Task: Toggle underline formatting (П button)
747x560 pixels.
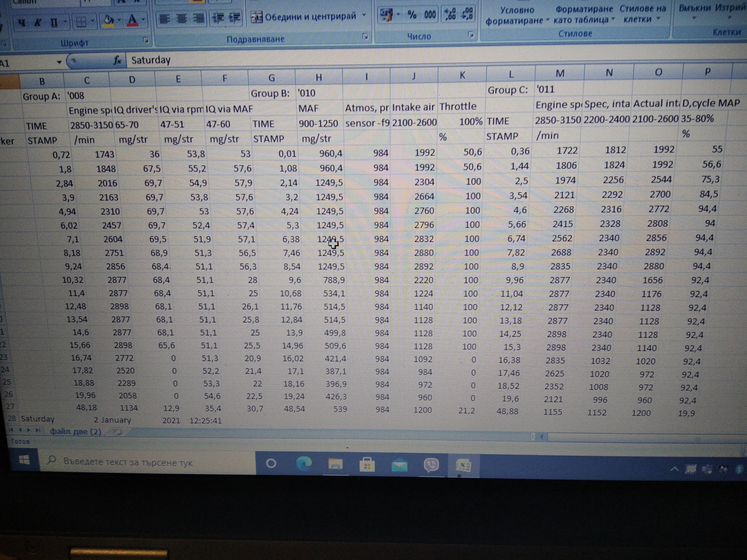Action: click(x=54, y=23)
